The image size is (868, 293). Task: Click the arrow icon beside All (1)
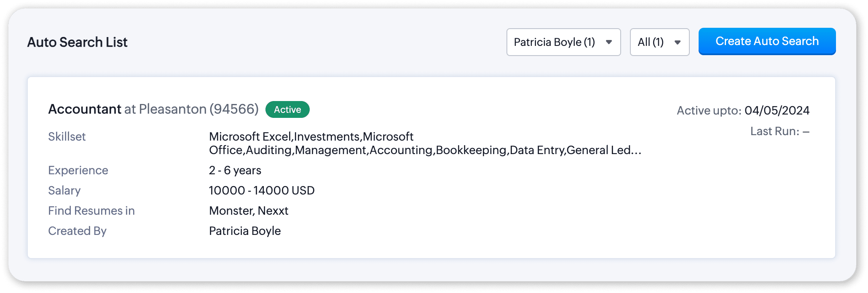click(x=678, y=42)
